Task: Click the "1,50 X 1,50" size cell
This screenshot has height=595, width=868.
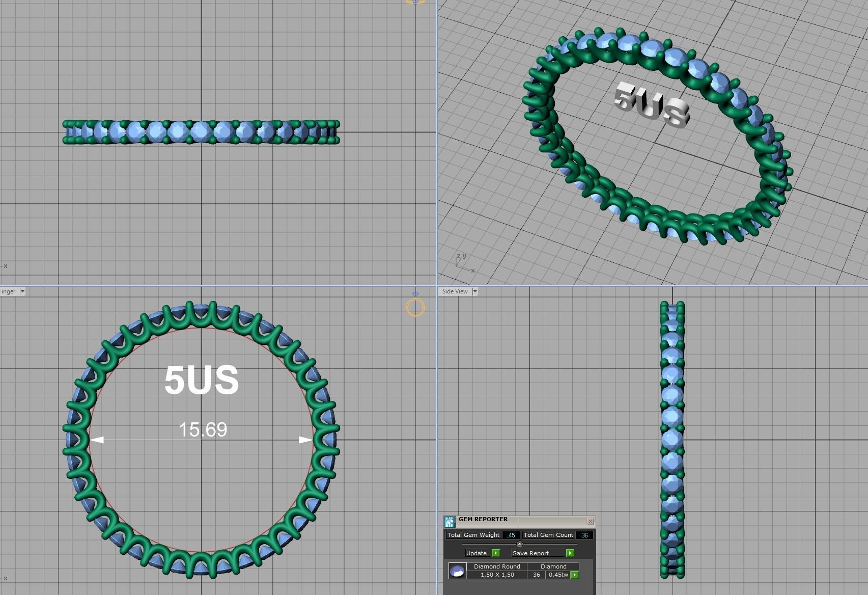Action: point(497,575)
